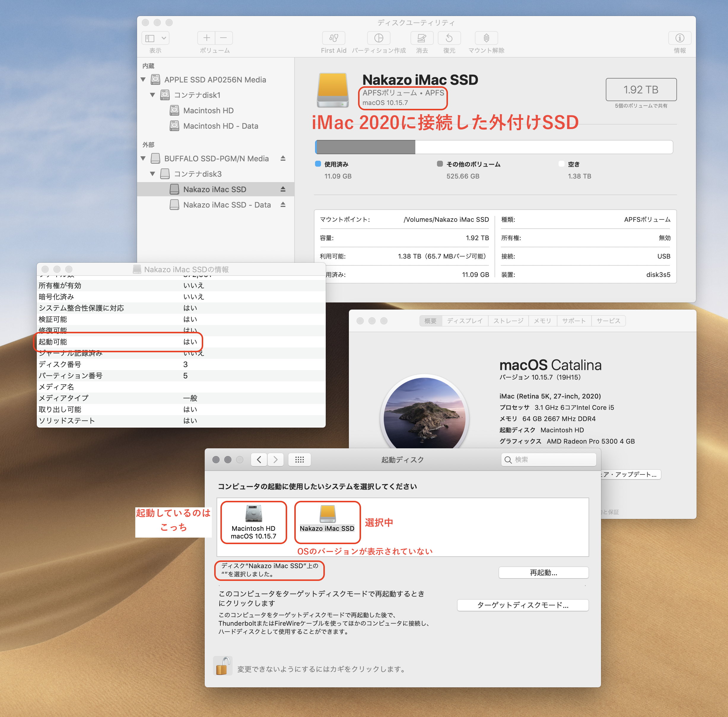Click the large Nakazo iMac SSD drive icon
728x717 pixels.
[x=332, y=90]
